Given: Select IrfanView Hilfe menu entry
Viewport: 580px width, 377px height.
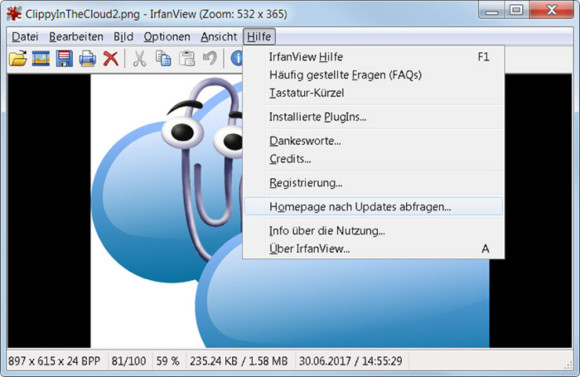Looking at the screenshot, I should click(374, 57).
